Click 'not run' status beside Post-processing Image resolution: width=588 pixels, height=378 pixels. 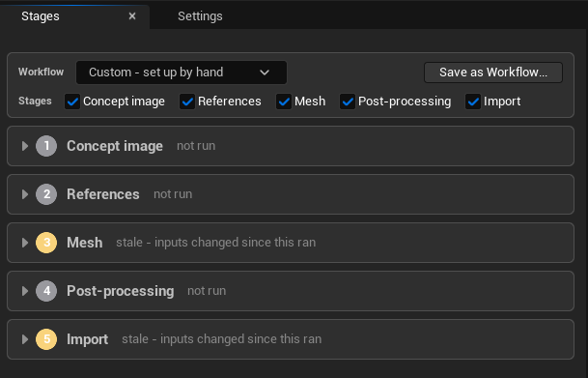tap(207, 291)
